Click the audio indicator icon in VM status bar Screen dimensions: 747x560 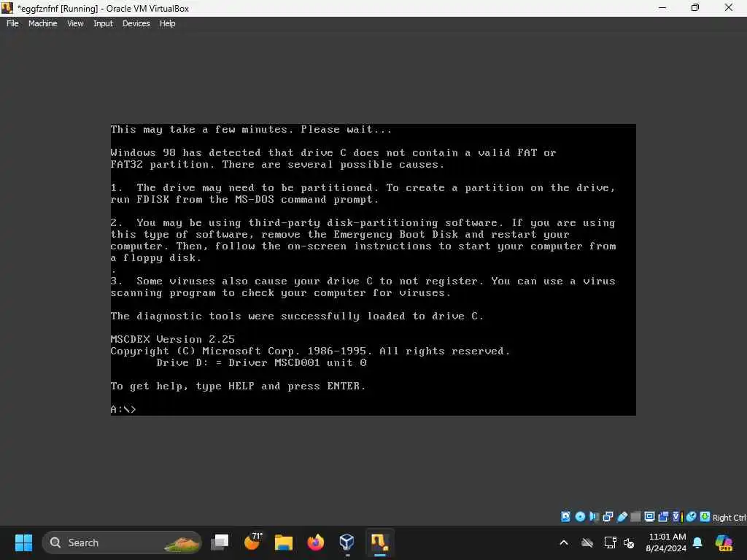point(594,517)
